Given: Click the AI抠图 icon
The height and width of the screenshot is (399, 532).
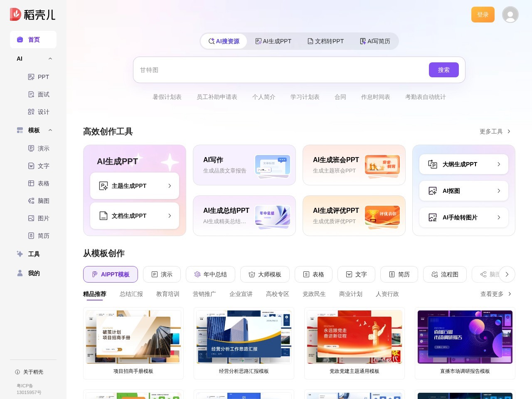Looking at the screenshot, I should [433, 191].
